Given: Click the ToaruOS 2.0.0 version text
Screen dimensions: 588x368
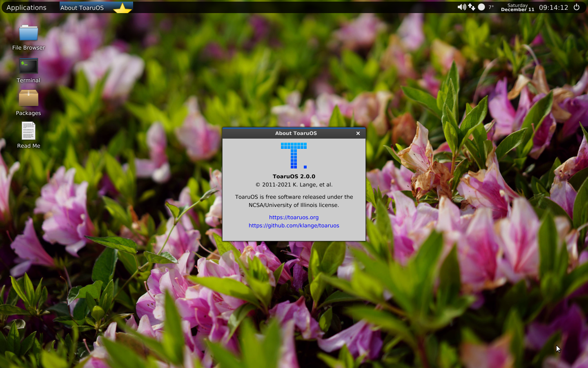Looking at the screenshot, I should 294,176.
